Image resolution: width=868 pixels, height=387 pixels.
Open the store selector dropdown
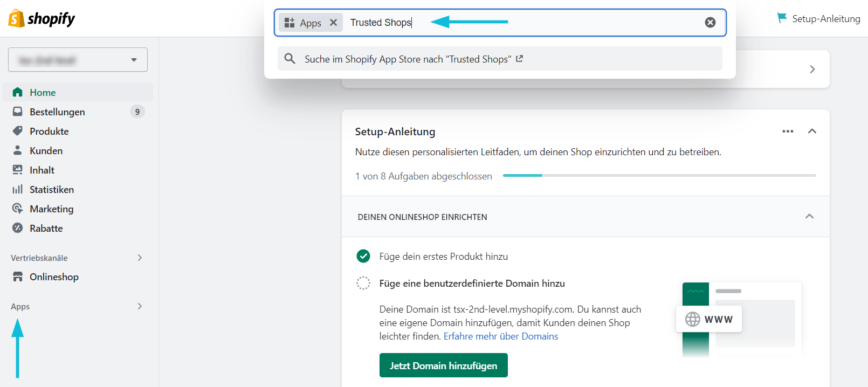pyautogui.click(x=78, y=60)
